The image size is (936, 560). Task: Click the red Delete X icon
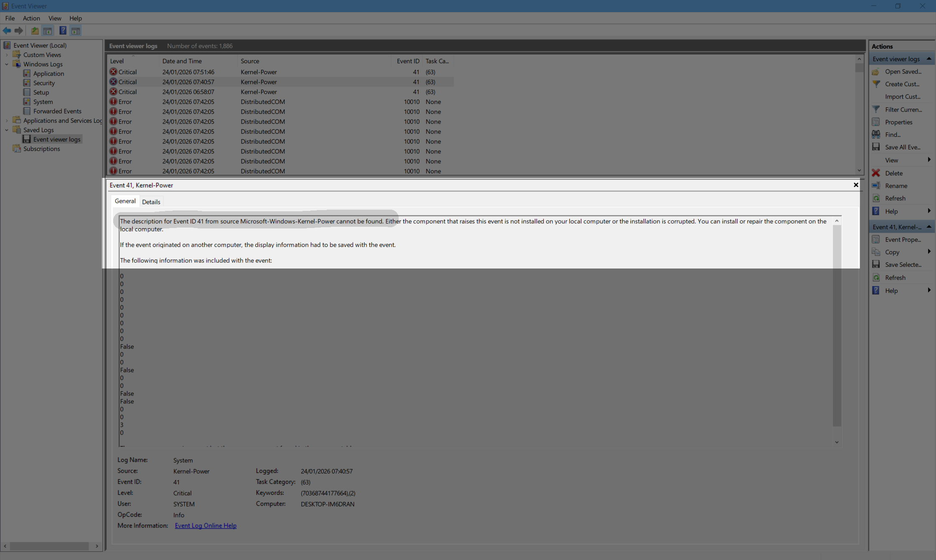pos(876,173)
